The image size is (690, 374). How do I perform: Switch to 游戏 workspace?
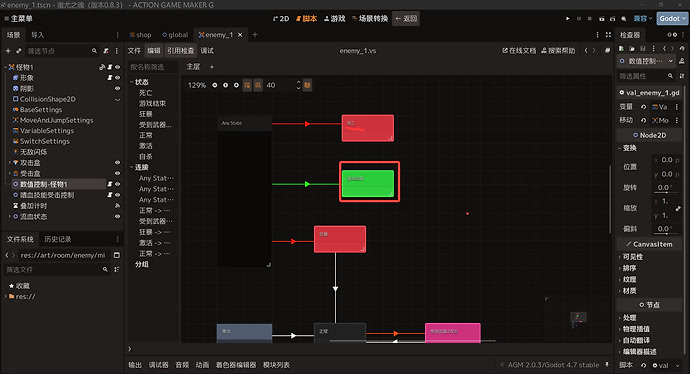tap(335, 18)
